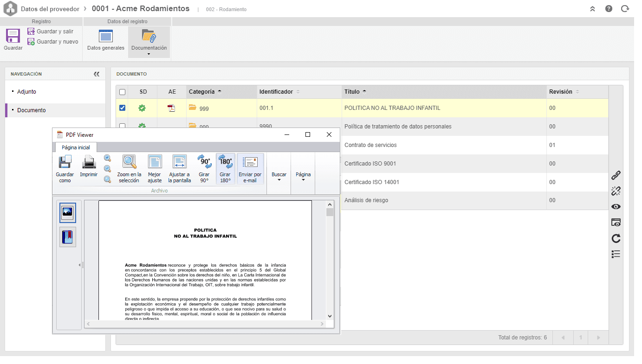Image resolution: width=642 pixels, height=364 pixels.
Task: Click Guardar como in PDF Viewer
Action: coord(65,169)
